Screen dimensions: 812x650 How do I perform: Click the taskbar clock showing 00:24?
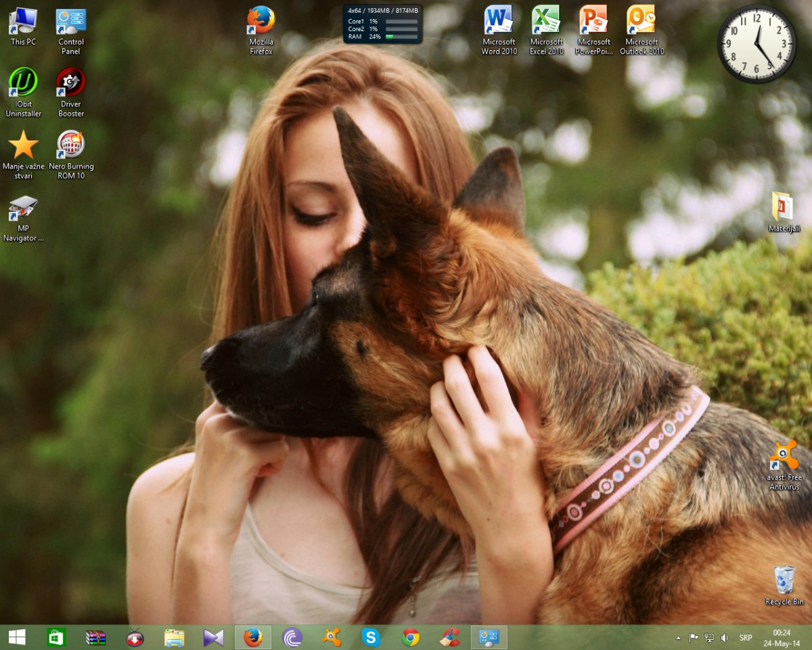[x=782, y=637]
